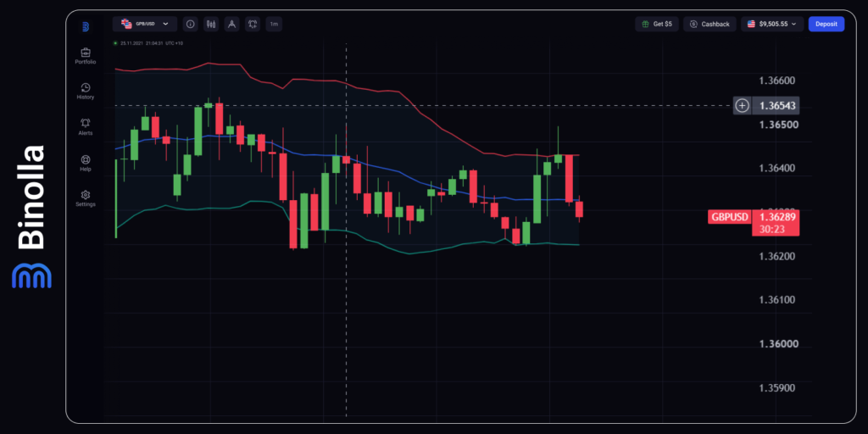This screenshot has width=868, height=434.
Task: Click the Cashback button
Action: (709, 24)
